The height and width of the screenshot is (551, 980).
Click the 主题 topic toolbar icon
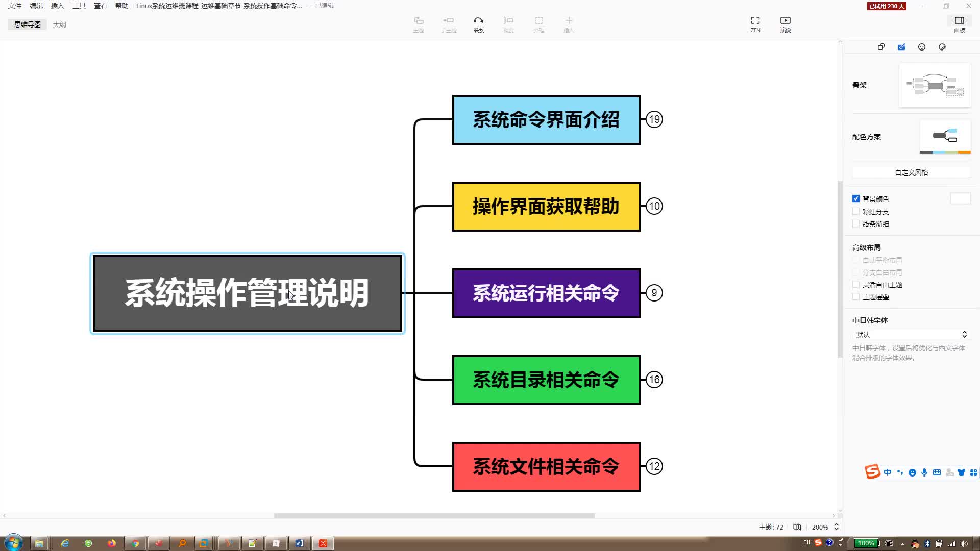[x=419, y=24]
